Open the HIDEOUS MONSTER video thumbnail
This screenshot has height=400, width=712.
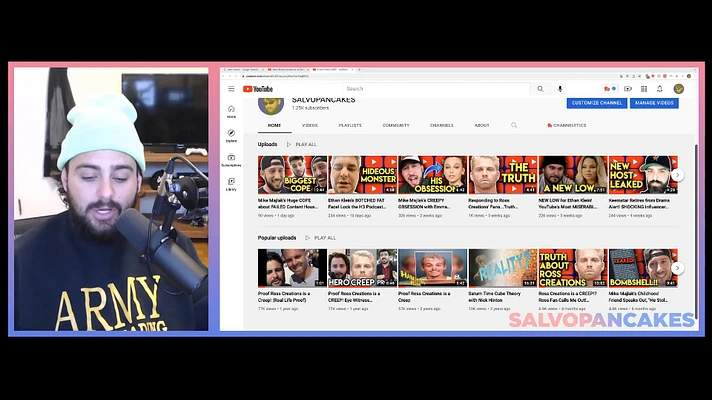coord(362,175)
